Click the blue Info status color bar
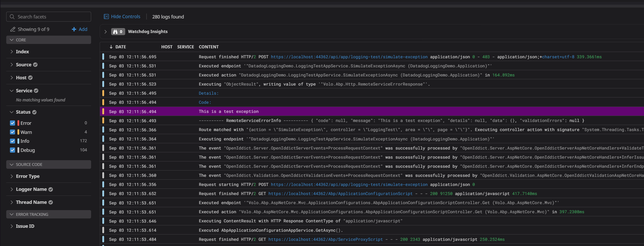The height and width of the screenshot is (246, 644). click(x=18, y=141)
